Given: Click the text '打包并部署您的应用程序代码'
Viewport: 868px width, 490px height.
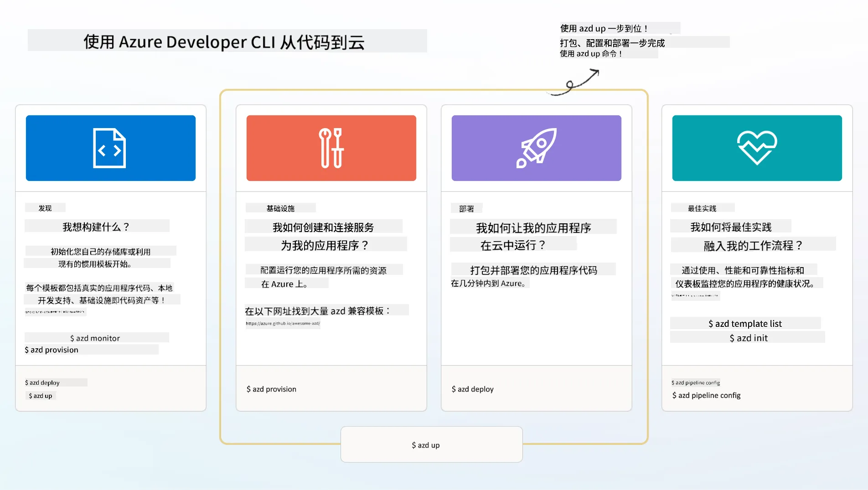Looking at the screenshot, I should (533, 270).
